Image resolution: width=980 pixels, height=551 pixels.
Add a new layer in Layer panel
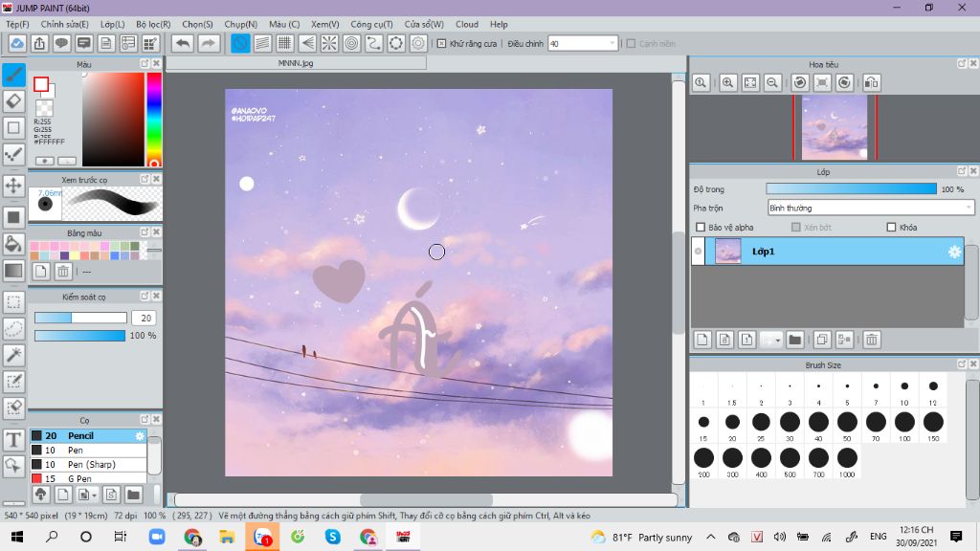tap(702, 340)
